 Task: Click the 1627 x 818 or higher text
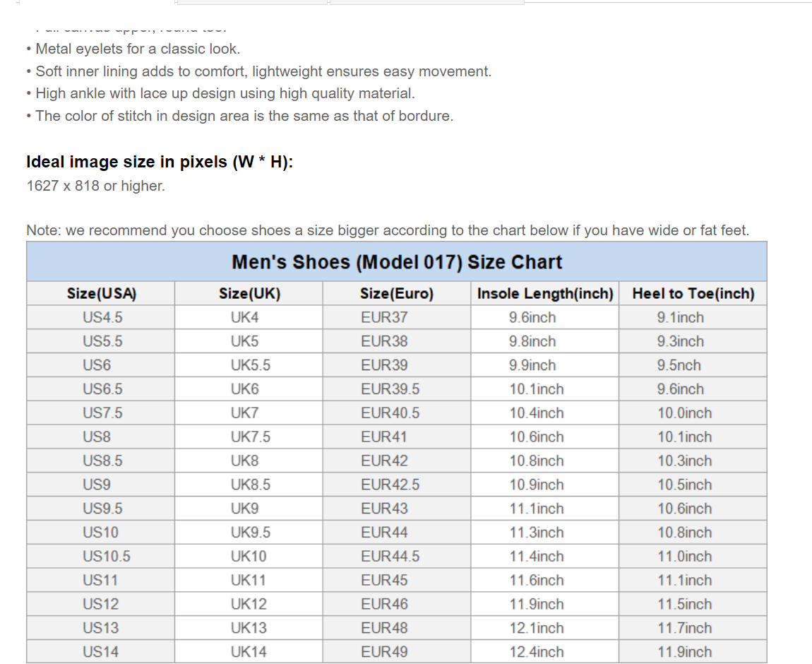coord(95,186)
